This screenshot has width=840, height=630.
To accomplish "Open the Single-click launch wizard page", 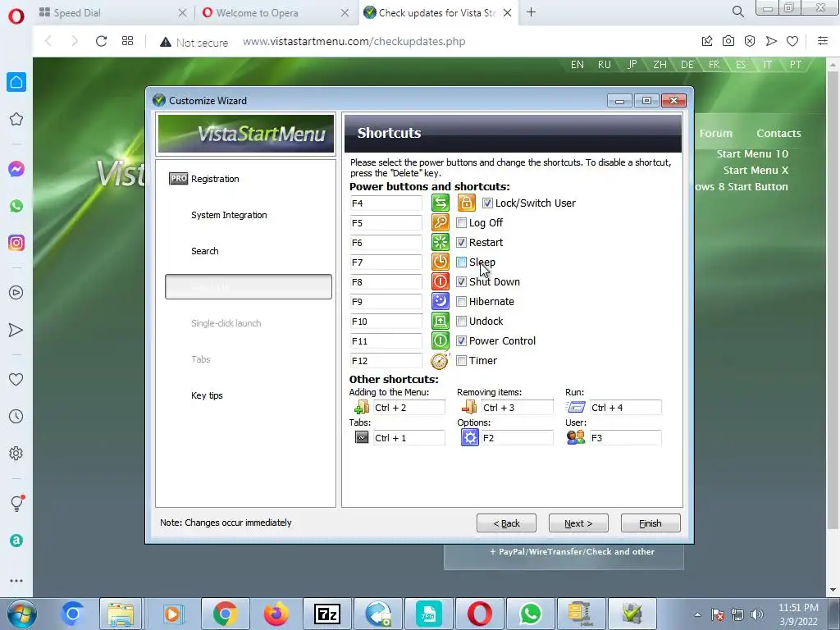I will click(226, 323).
